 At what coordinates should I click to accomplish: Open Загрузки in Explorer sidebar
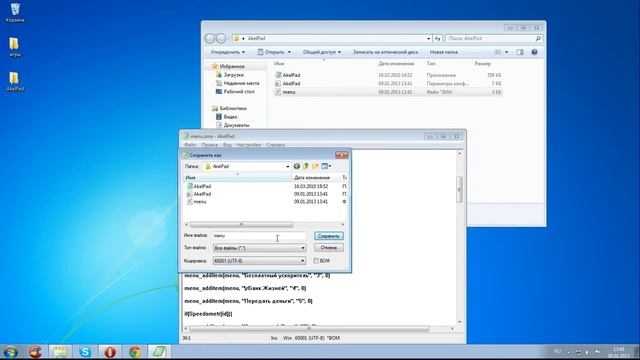(x=233, y=75)
